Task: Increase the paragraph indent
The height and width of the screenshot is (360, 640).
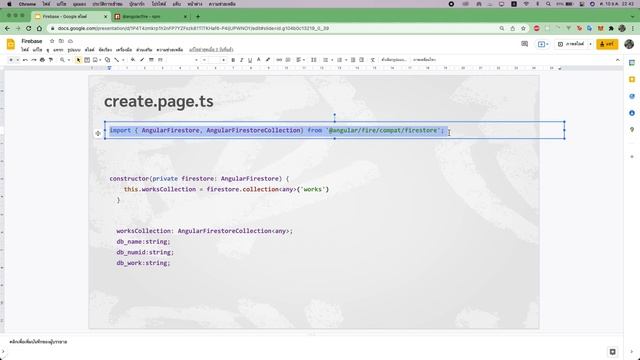Action: pos(362,60)
